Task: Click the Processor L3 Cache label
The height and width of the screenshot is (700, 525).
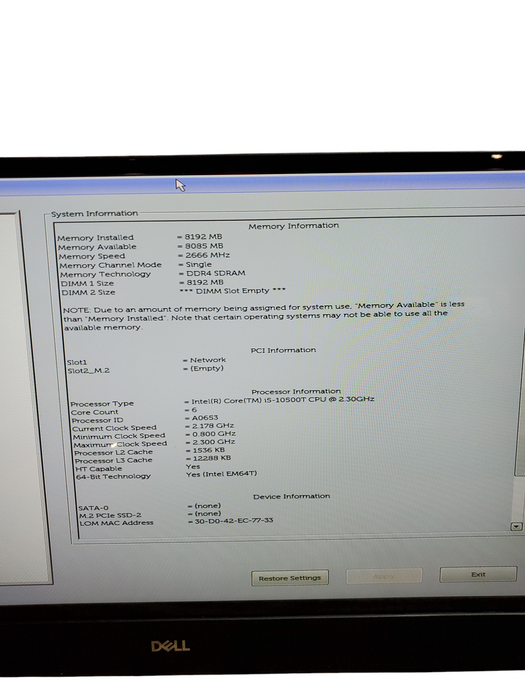Action: click(113, 461)
